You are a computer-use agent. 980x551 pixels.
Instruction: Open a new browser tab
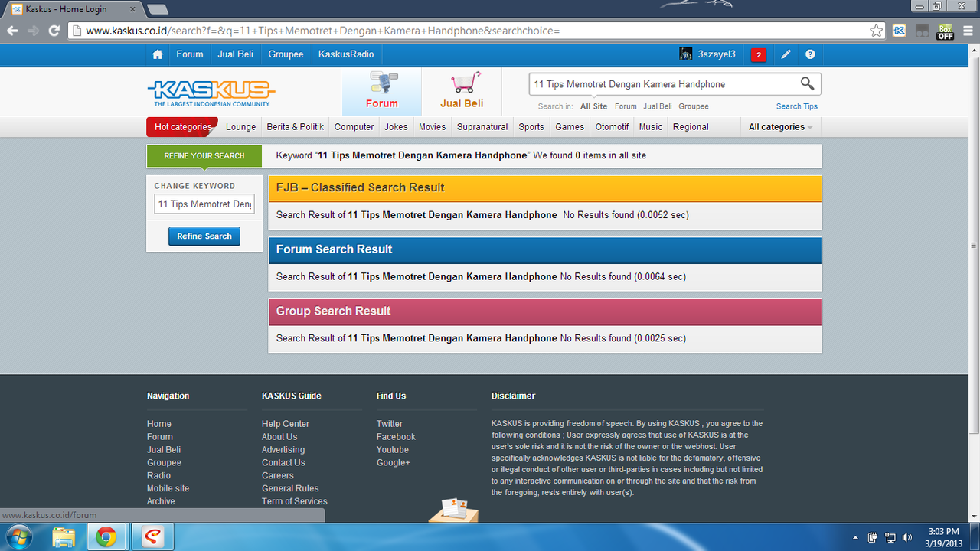coord(157,9)
